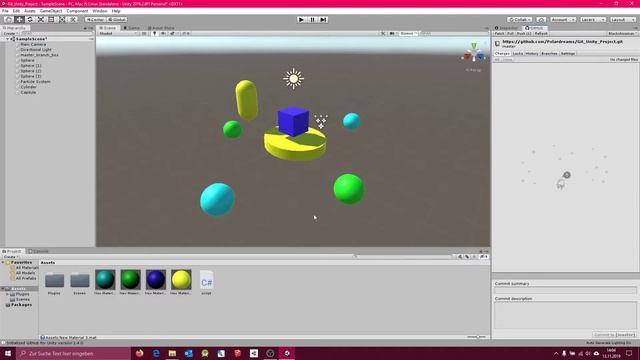The image size is (640, 360).
Task: Open the Edit menu
Action: pyautogui.click(x=16, y=11)
